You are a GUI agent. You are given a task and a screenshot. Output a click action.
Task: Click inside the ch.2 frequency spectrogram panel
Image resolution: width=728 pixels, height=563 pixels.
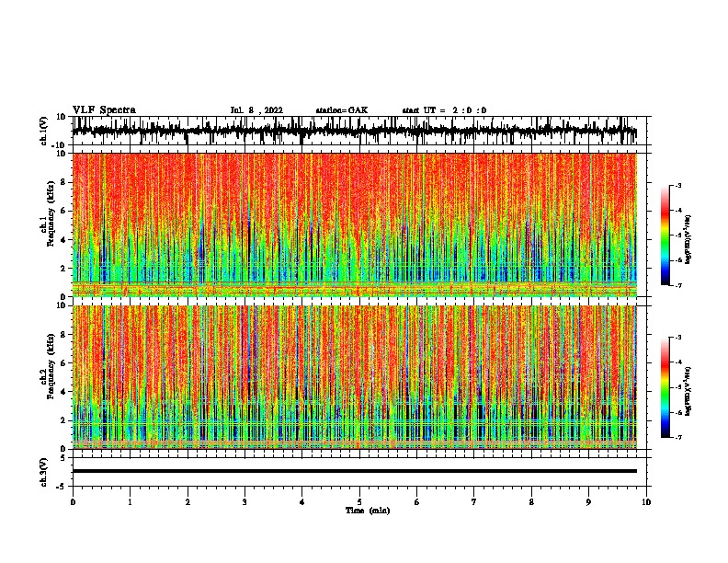(355, 377)
